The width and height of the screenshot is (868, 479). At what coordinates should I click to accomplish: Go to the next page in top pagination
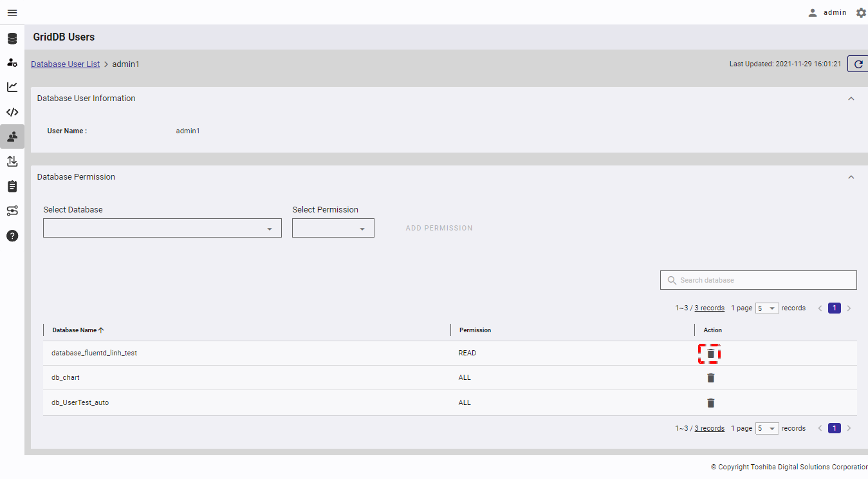click(x=849, y=308)
